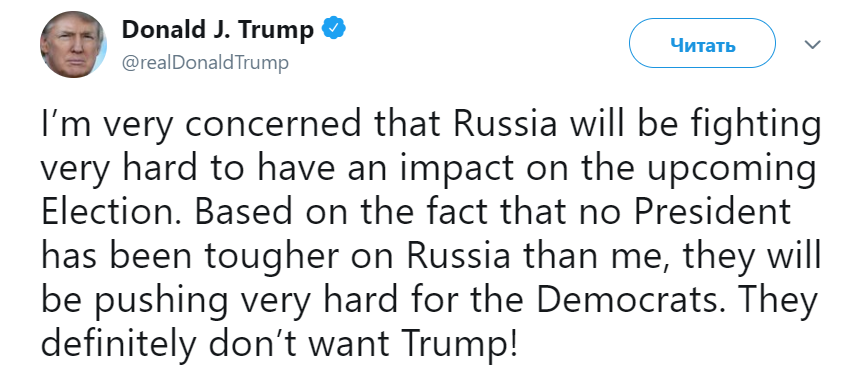The image size is (848, 374).
Task: Click the word "President" in the tweet
Action: [712, 212]
